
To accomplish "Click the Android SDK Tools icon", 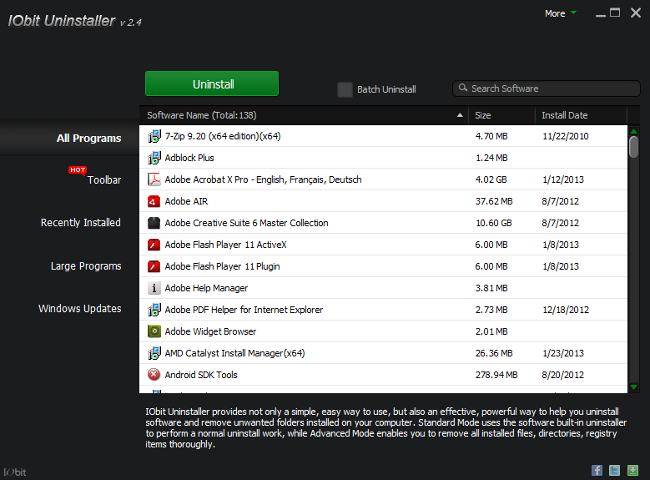I will (x=154, y=375).
